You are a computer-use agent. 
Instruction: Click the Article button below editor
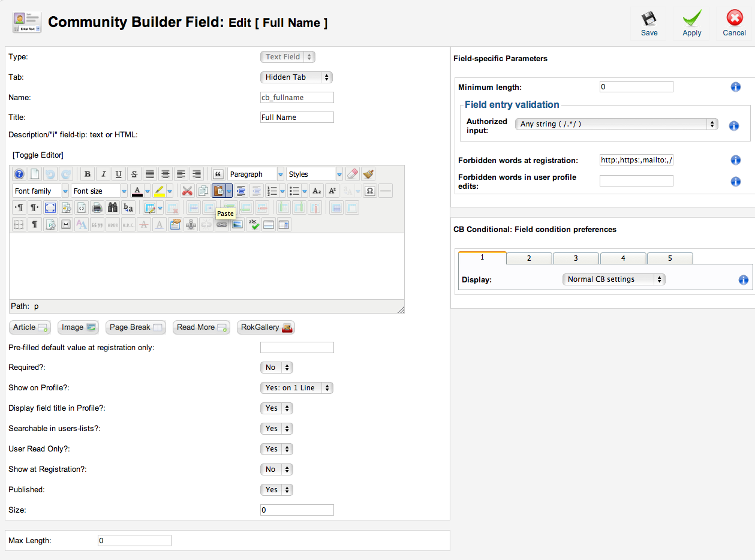tap(30, 327)
